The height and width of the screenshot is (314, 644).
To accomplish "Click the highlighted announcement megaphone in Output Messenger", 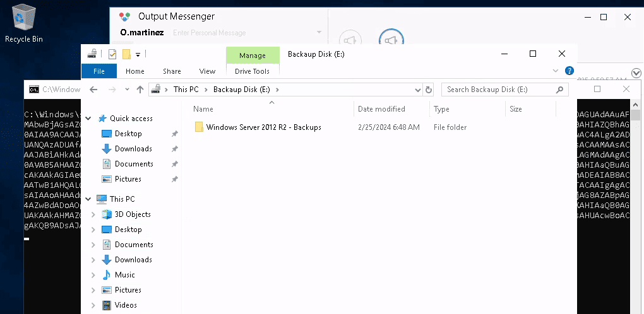I will pyautogui.click(x=391, y=40).
